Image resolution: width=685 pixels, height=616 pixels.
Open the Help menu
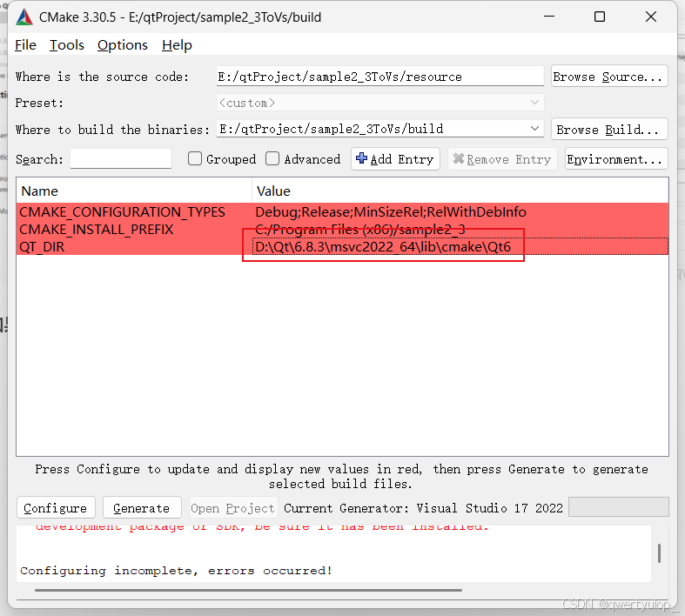[177, 45]
